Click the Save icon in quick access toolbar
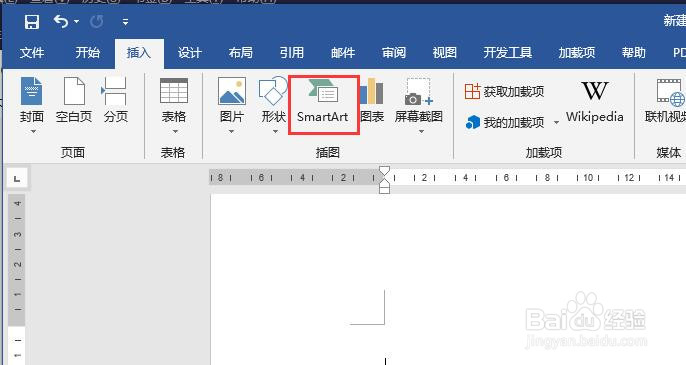The image size is (686, 365). [32, 21]
